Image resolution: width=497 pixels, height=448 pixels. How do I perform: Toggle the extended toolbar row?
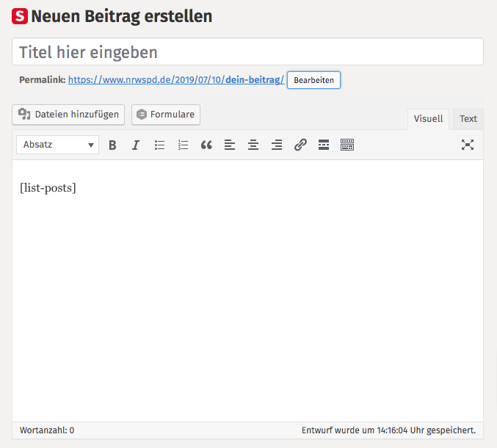click(x=347, y=145)
